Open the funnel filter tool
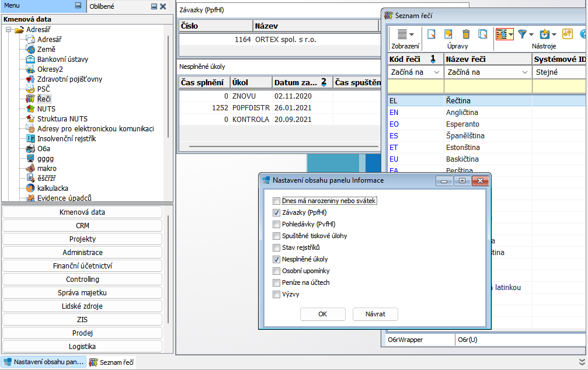588x370 pixels. click(523, 34)
